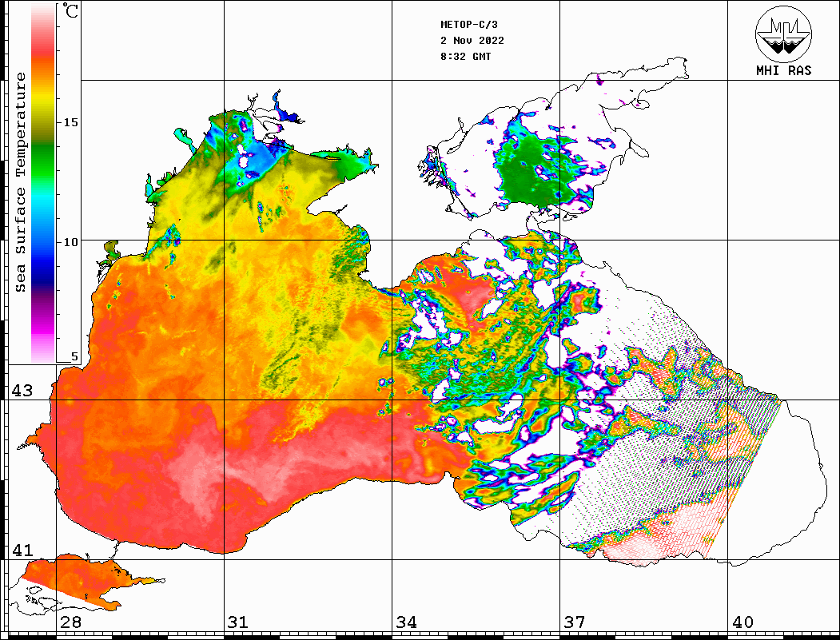The height and width of the screenshot is (640, 840).
Task: Click the Sea Surface Temperature legend title
Action: tap(21, 182)
